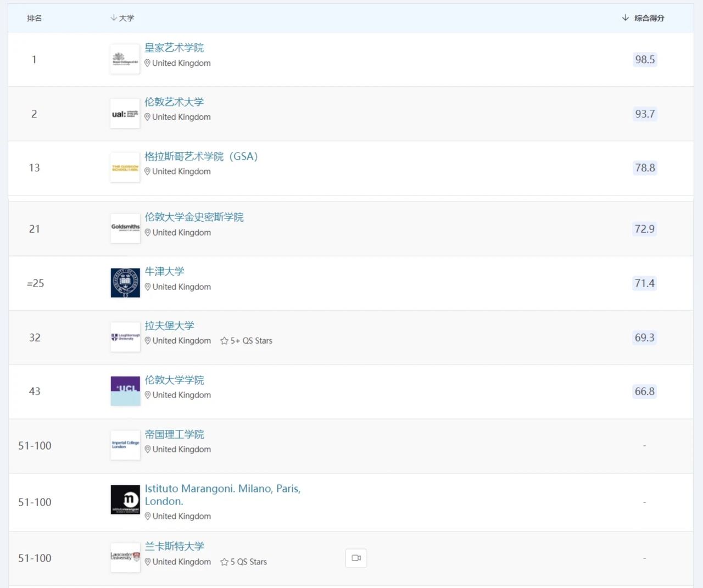Open Royal College of Art logo thumbnail
Viewport: 703px width, 588px height.
[x=125, y=59]
